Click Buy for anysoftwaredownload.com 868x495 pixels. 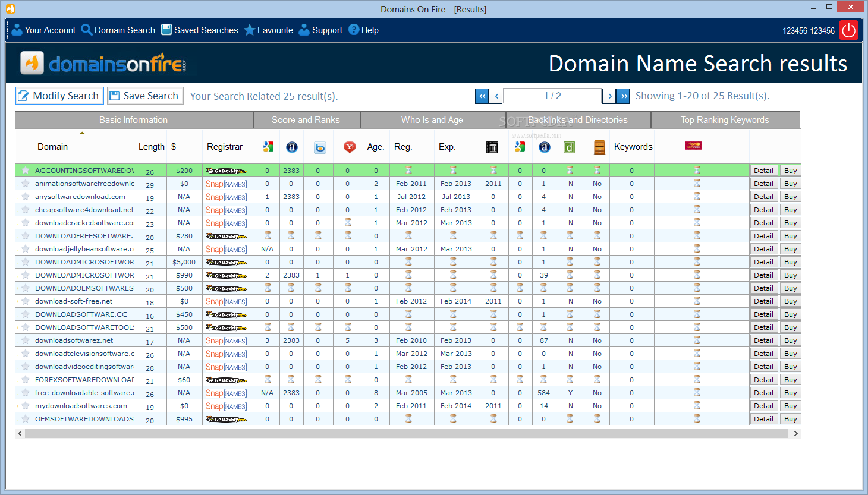(790, 197)
